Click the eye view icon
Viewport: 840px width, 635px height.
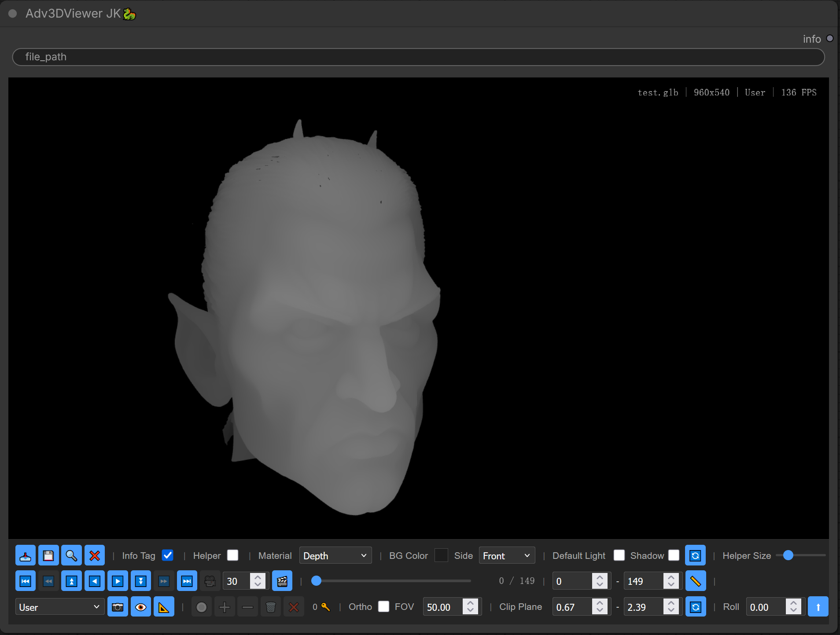(x=141, y=607)
